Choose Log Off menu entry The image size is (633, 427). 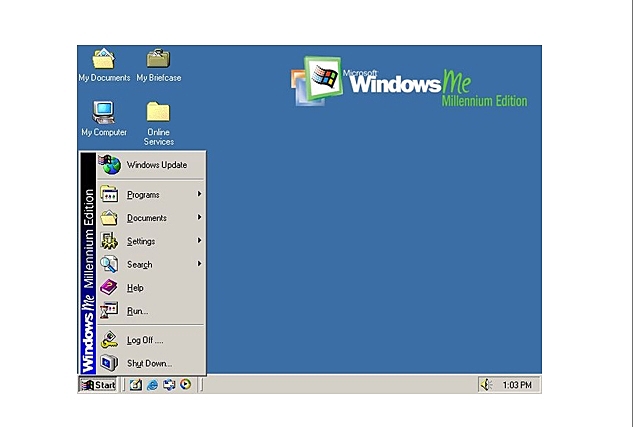[151, 340]
